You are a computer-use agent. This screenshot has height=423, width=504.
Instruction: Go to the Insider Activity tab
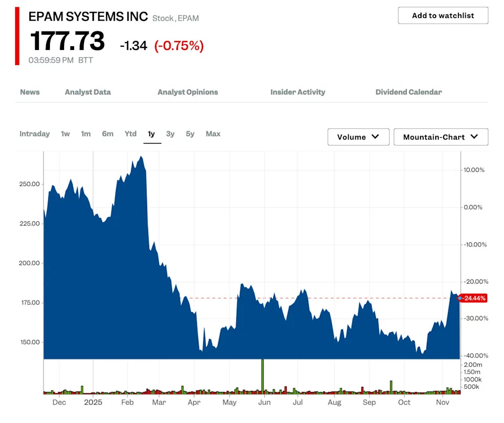click(x=298, y=92)
